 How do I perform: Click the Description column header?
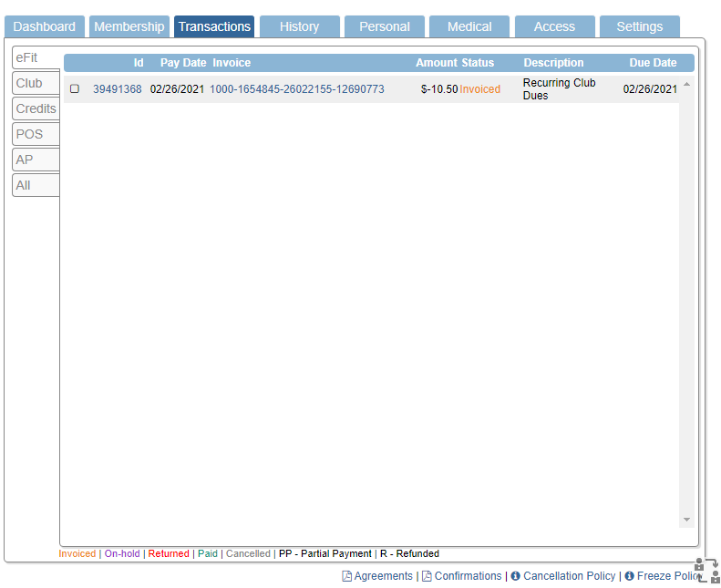(x=553, y=63)
